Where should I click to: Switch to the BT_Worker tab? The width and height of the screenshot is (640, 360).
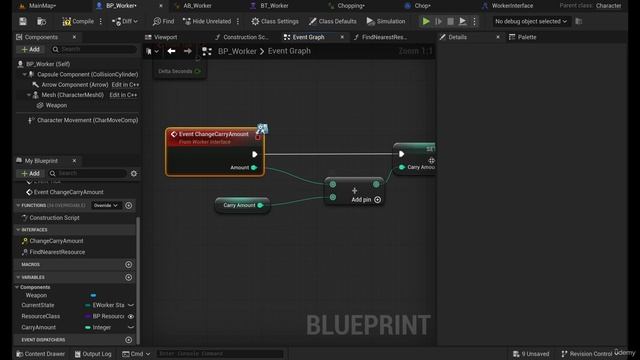274,6
